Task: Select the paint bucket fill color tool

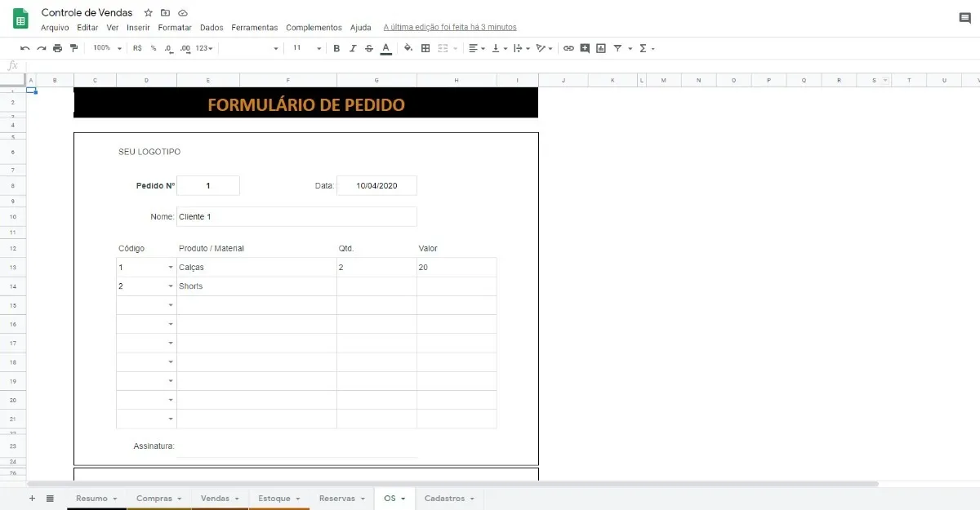Action: tap(408, 48)
